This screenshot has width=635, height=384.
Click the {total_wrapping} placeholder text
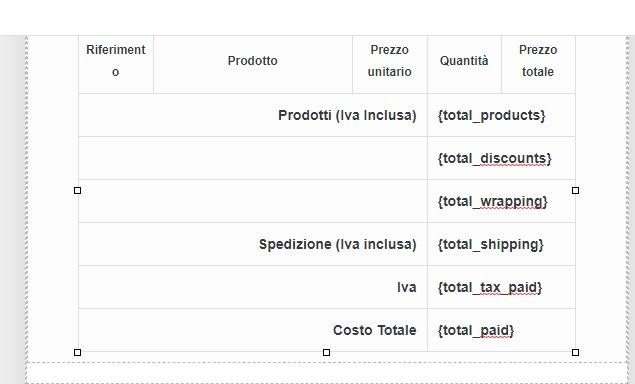click(492, 201)
